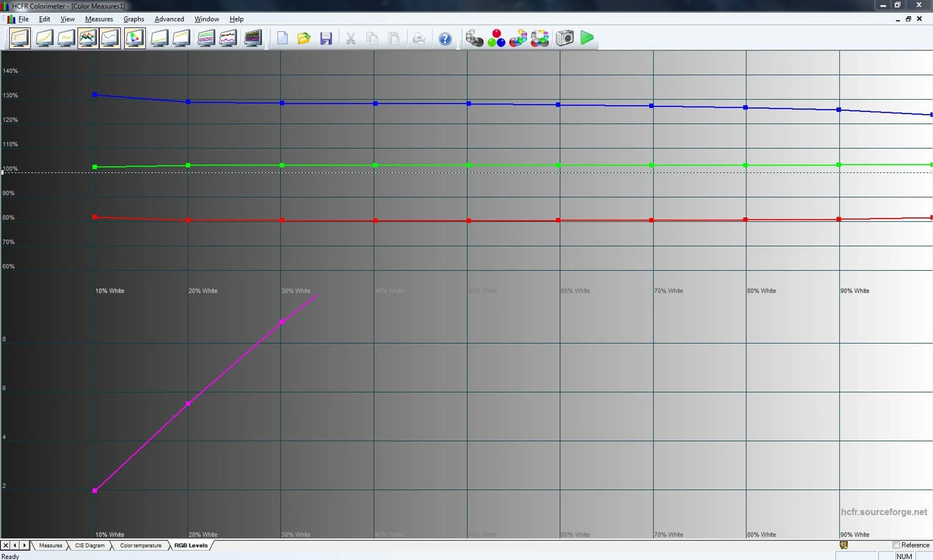Click the magenta delta point at 20% White
Image resolution: width=933 pixels, height=560 pixels.
tap(188, 404)
